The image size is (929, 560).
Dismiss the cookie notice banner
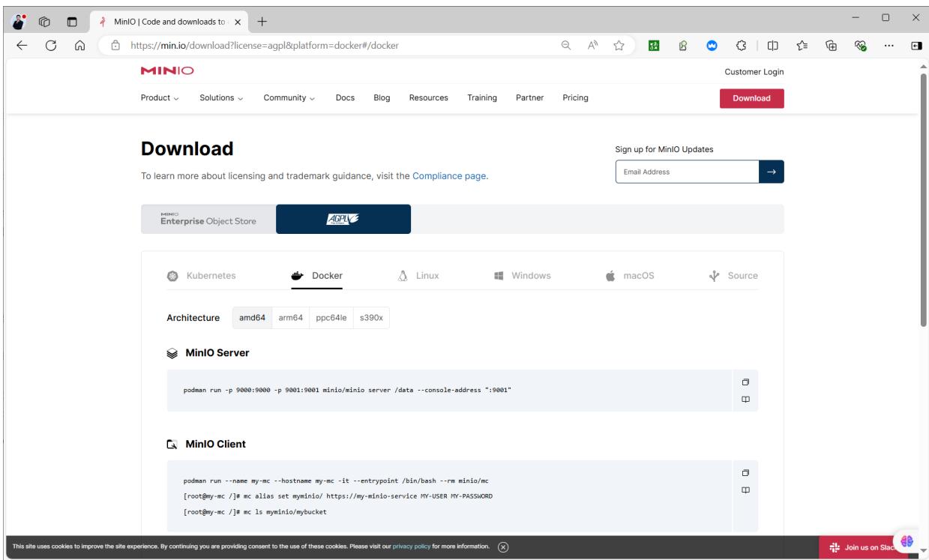504,546
